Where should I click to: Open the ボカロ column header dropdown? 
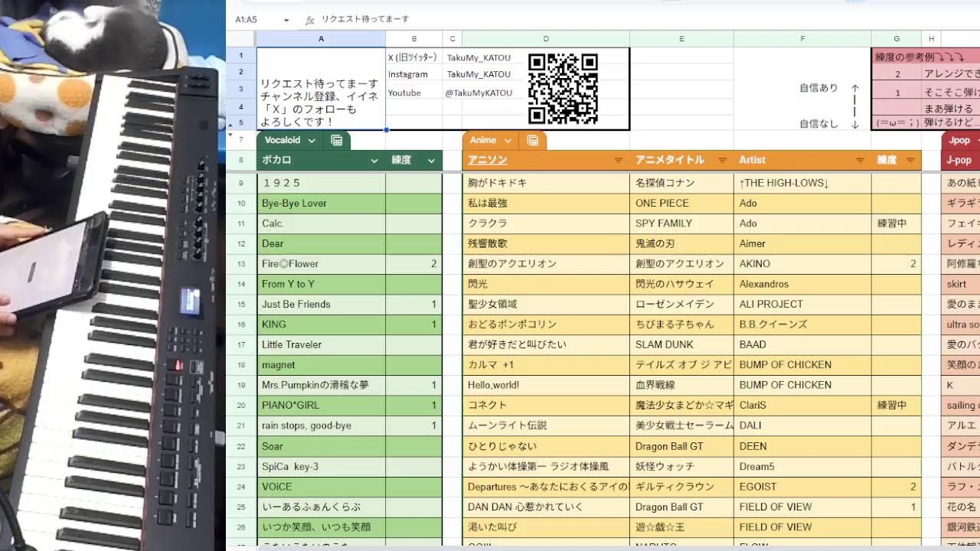tap(374, 161)
